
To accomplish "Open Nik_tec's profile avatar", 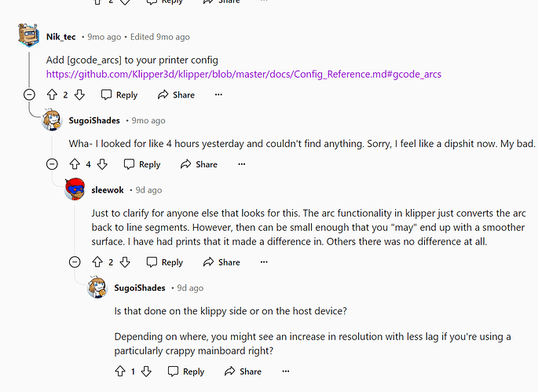I will (28, 36).
